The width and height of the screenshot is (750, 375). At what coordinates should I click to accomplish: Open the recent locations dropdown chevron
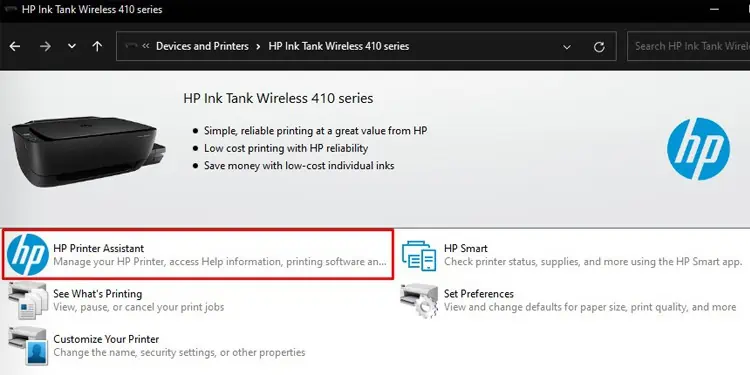click(x=72, y=46)
